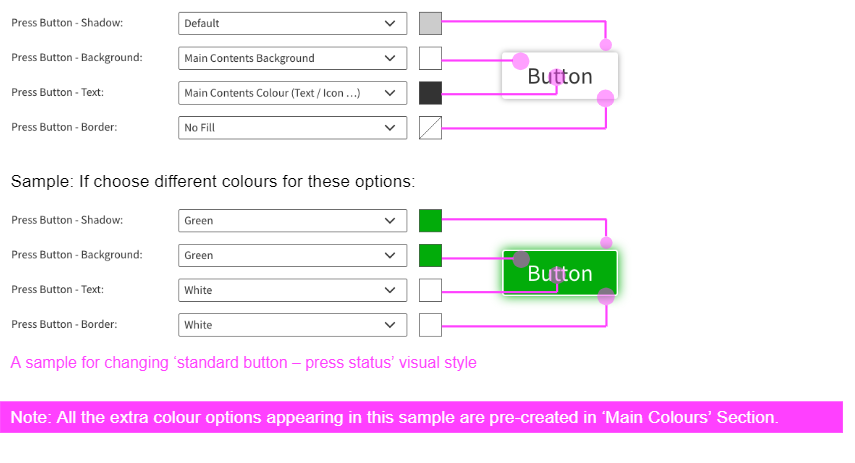Open the 'Main Contents Colour (Text / Icon ...)' dropdown

(x=292, y=93)
